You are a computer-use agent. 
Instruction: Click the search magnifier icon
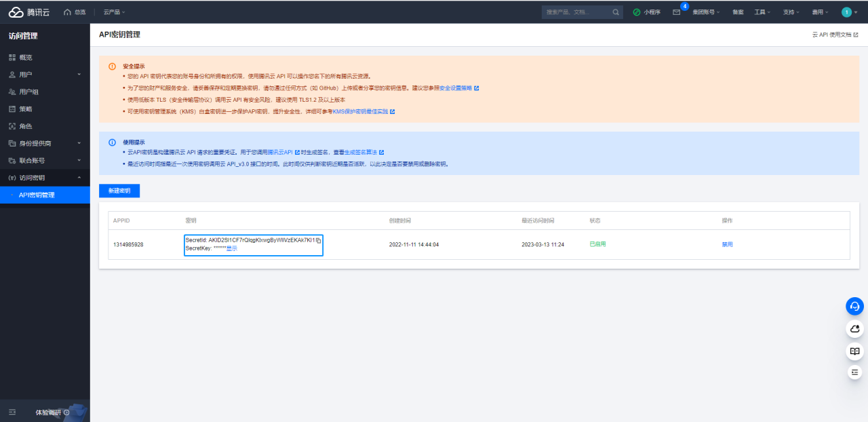point(616,12)
